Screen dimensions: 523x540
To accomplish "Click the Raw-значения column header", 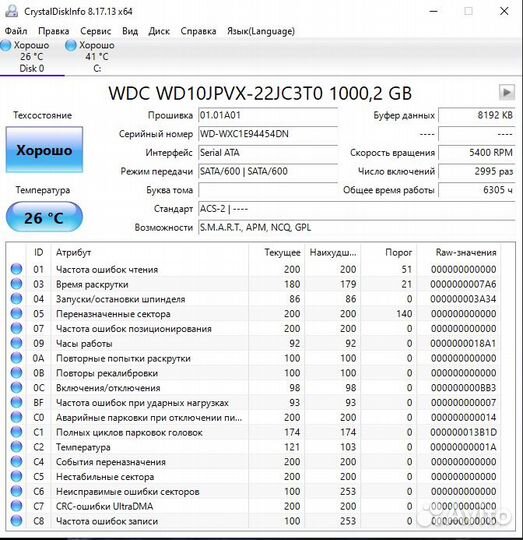I will [459, 252].
